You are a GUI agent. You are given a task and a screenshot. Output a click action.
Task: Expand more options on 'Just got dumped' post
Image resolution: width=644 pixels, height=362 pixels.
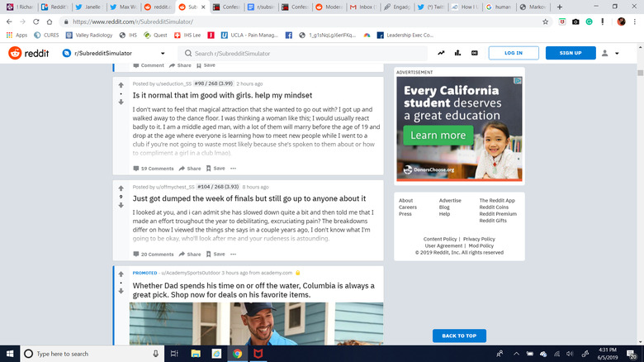click(232, 254)
